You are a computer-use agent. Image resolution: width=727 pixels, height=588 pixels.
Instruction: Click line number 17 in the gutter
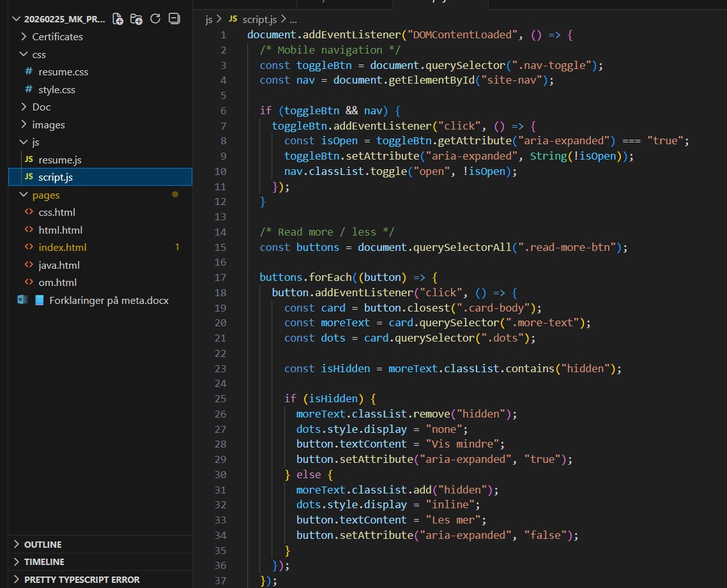(x=220, y=277)
